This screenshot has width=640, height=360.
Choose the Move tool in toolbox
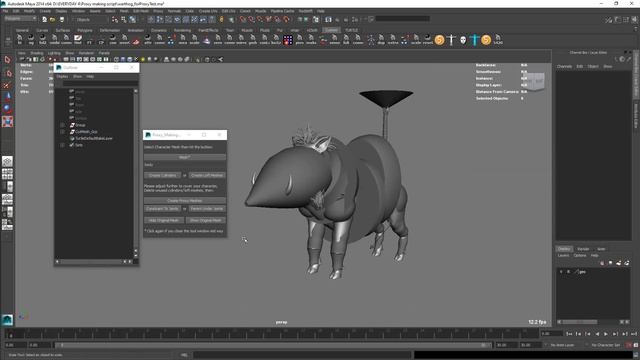point(7,97)
